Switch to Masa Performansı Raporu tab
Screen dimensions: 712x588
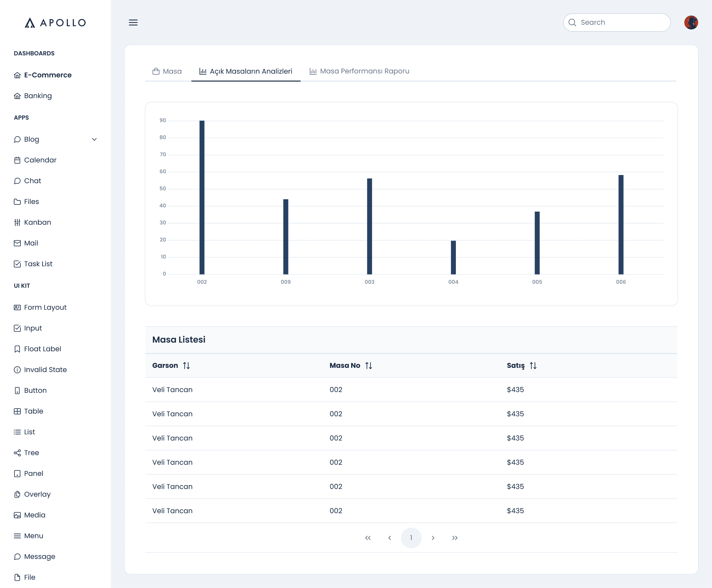[360, 72]
